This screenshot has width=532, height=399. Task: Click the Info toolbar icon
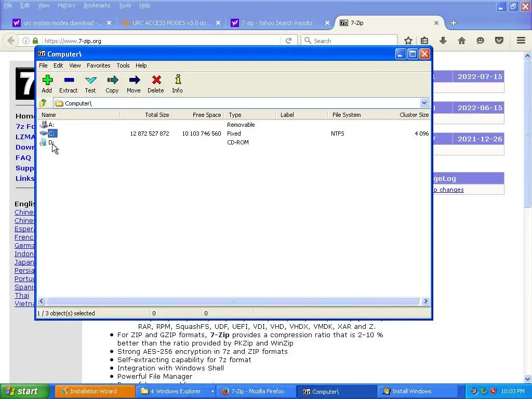pos(177,84)
